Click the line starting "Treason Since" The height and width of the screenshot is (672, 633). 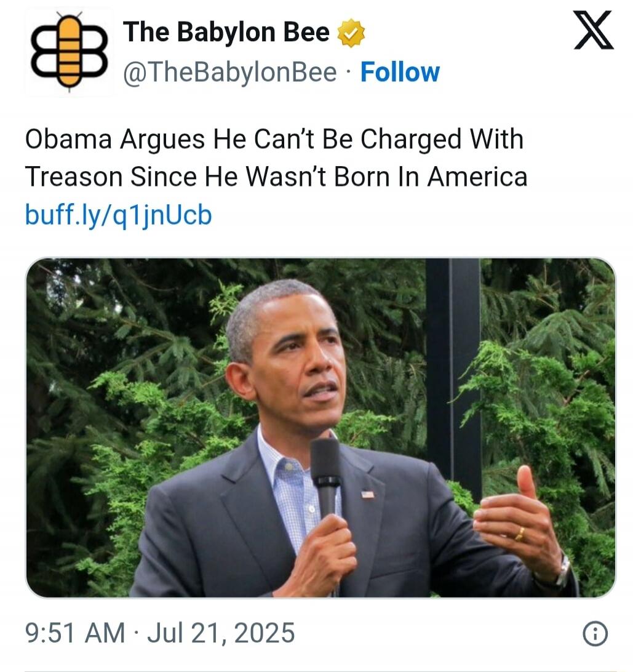click(x=276, y=177)
